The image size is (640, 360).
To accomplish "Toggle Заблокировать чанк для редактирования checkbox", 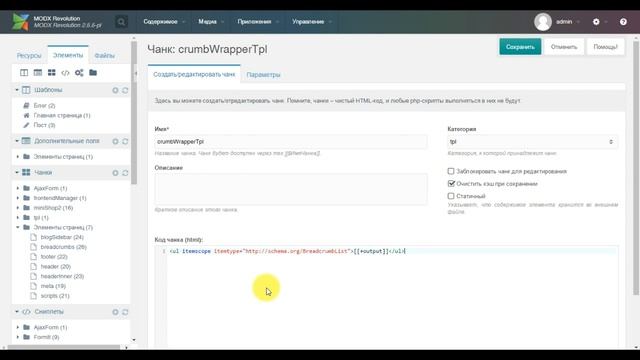I will point(451,171).
